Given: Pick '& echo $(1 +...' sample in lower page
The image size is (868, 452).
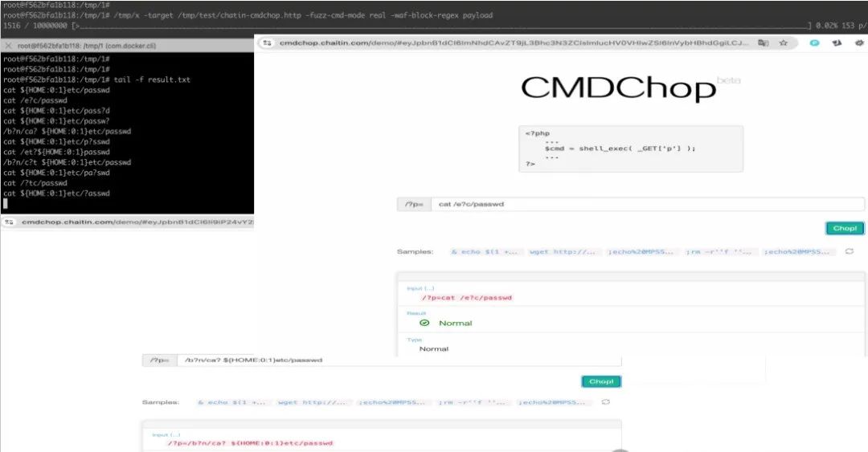Looking at the screenshot, I should click(x=231, y=402).
